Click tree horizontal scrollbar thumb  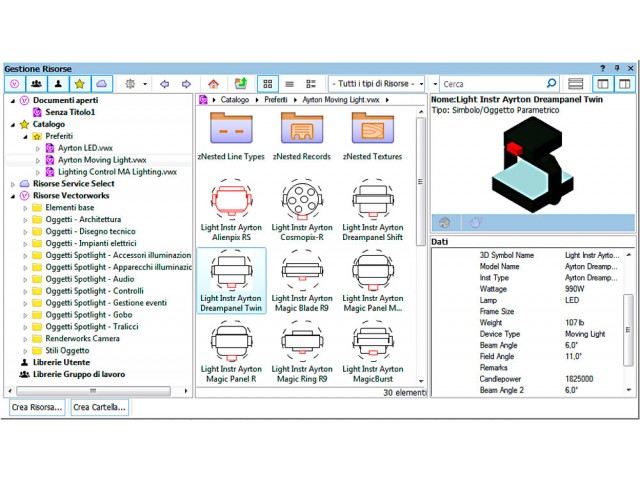click(x=93, y=391)
